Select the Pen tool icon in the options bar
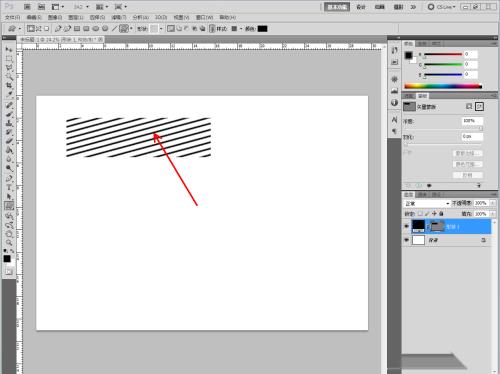 58,29
